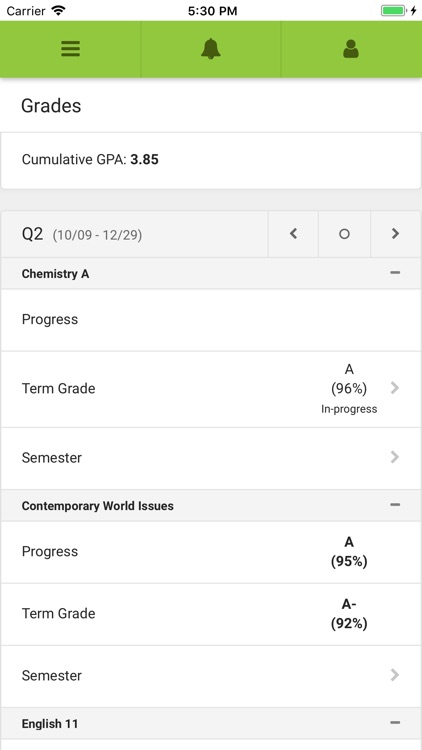This screenshot has height=750, width=422.
Task: Tap the Chemistry A course header
Action: tap(211, 274)
